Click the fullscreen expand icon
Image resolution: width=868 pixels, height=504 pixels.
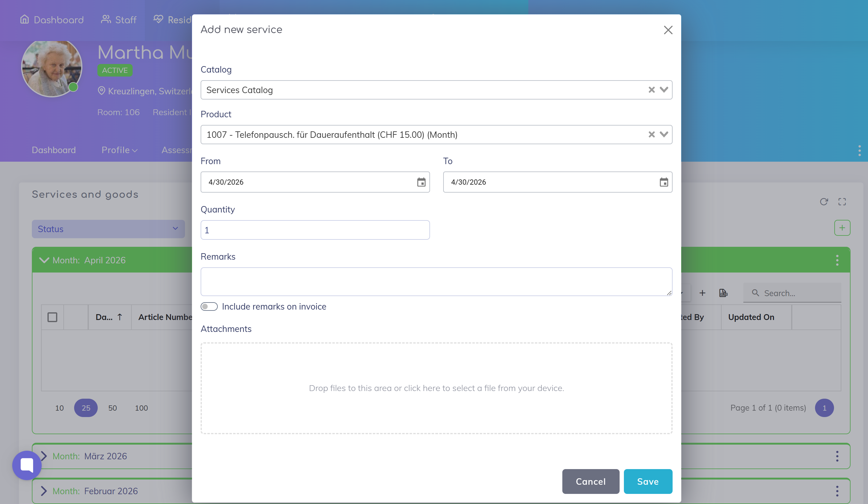point(842,202)
